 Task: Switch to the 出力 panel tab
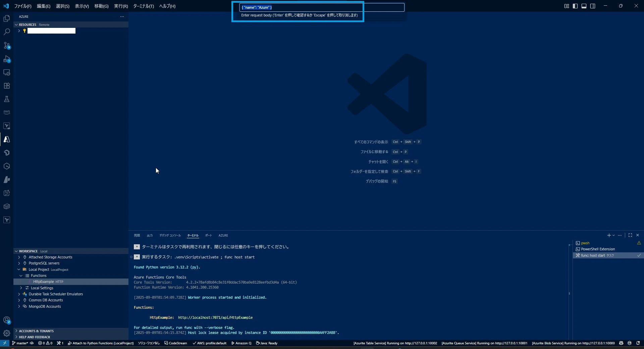pyautogui.click(x=150, y=235)
